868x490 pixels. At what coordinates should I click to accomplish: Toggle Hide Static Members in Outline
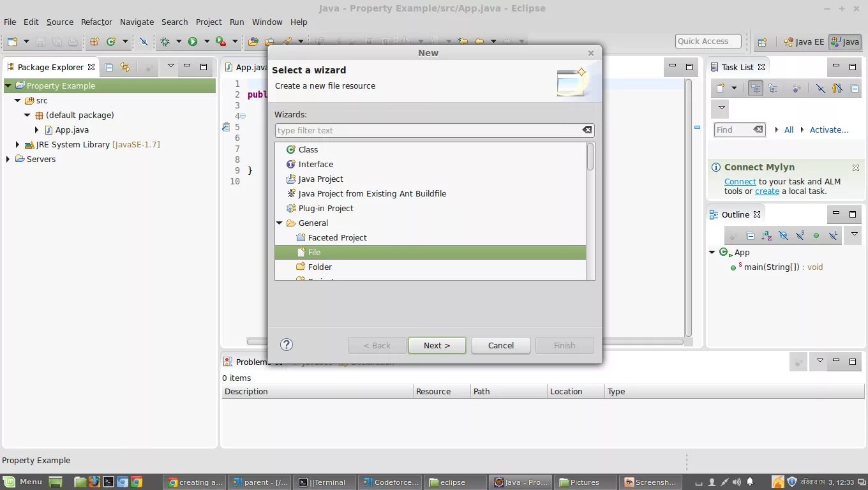800,236
